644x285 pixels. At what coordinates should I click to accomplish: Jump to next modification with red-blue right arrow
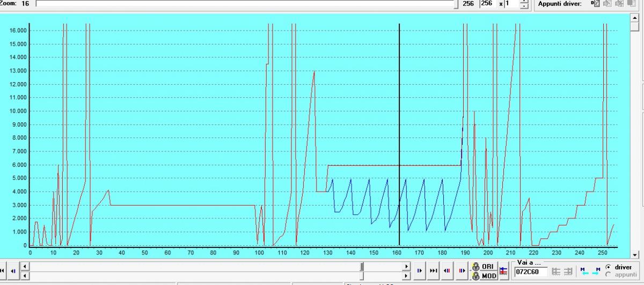coord(462,271)
